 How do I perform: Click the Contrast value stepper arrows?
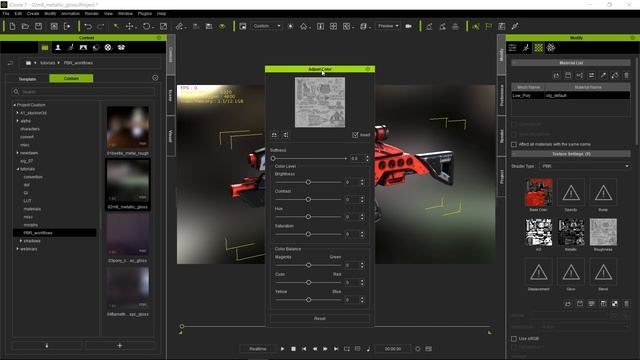point(362,200)
